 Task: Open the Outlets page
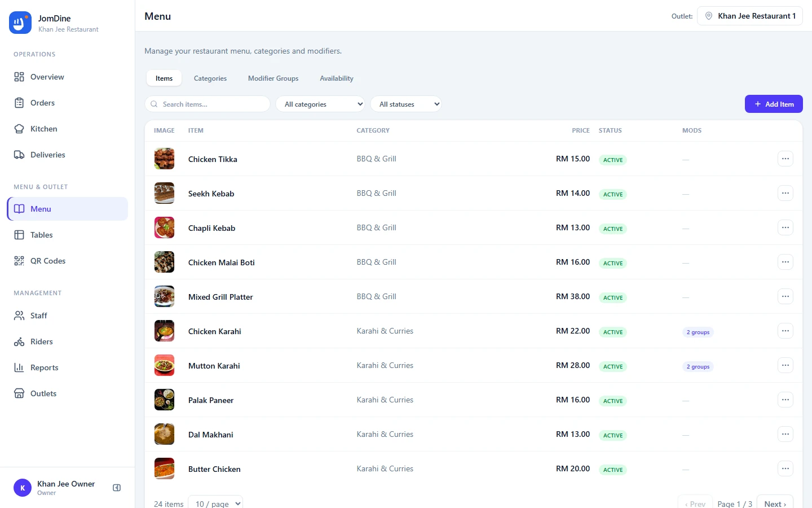point(67,393)
